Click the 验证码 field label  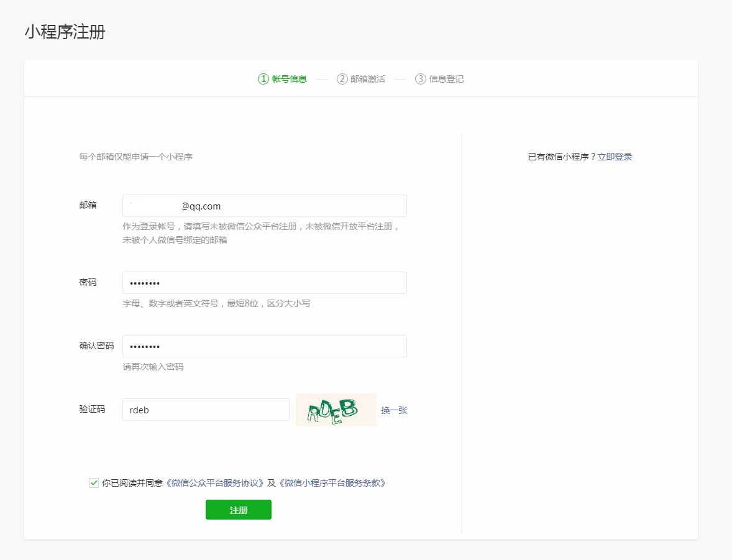pos(92,410)
